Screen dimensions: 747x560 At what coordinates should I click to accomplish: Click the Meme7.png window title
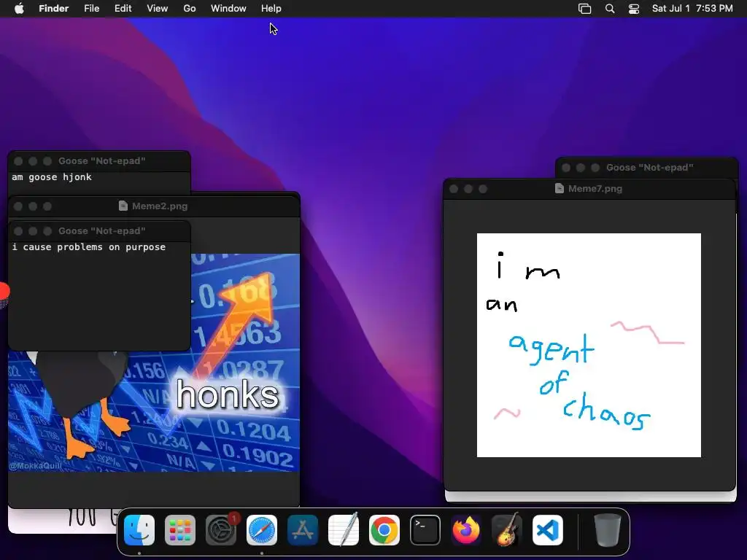click(x=595, y=189)
